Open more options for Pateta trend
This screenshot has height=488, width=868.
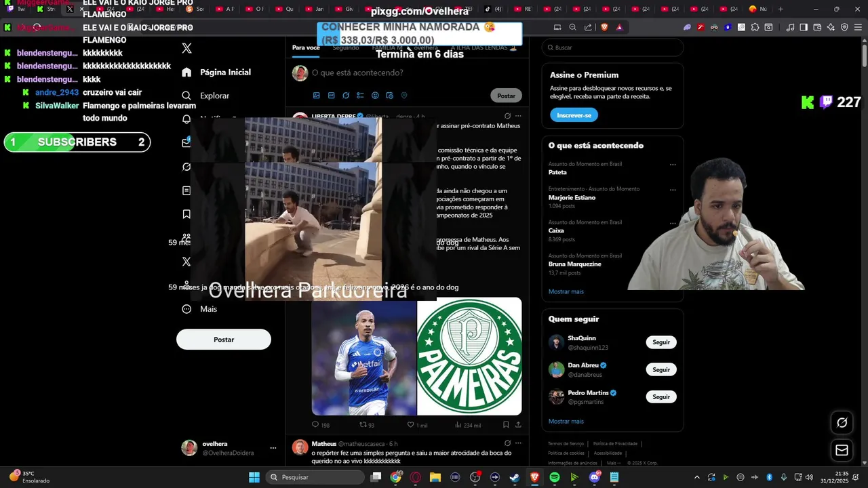[x=673, y=165]
